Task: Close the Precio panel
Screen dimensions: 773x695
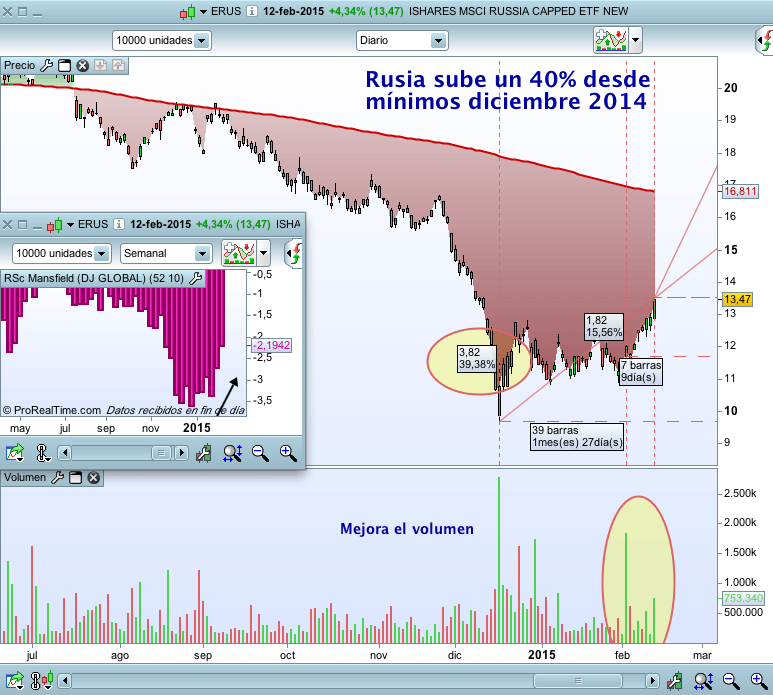Action: pyautogui.click(x=83, y=65)
